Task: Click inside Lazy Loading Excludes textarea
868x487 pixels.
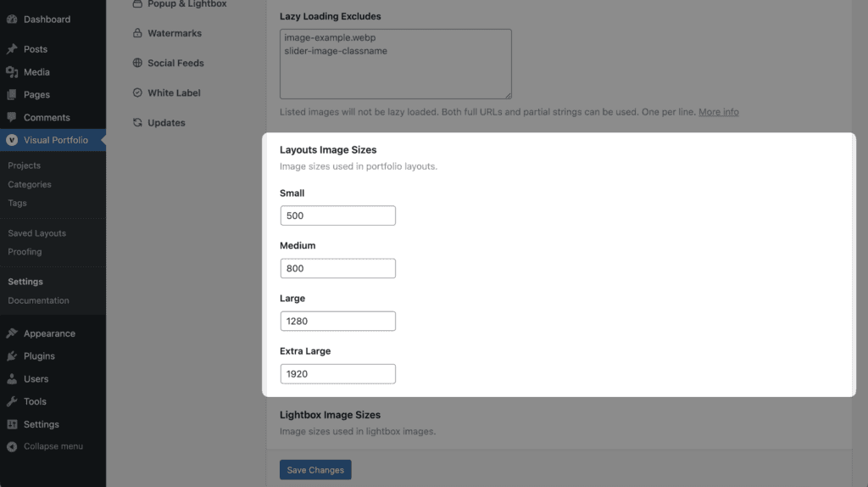Action: coord(395,64)
